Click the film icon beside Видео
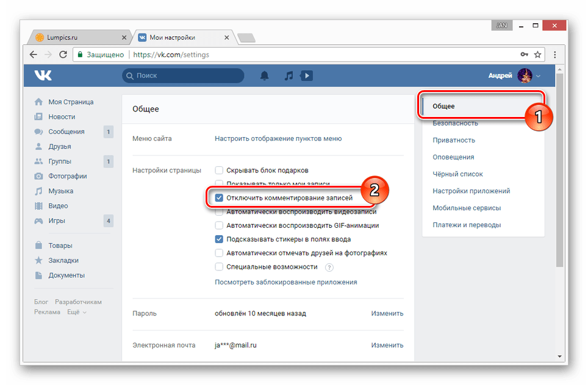Screen dimensions: 588x385 click(38, 206)
